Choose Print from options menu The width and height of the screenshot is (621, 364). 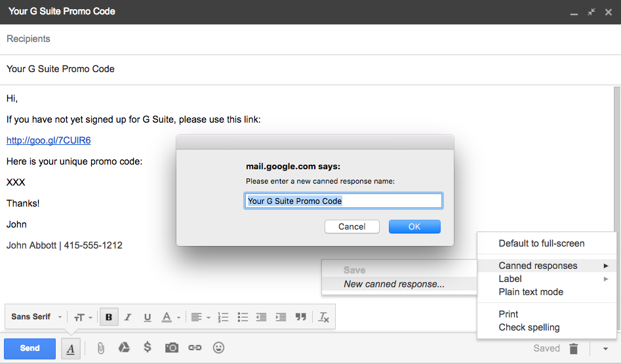[546, 314]
